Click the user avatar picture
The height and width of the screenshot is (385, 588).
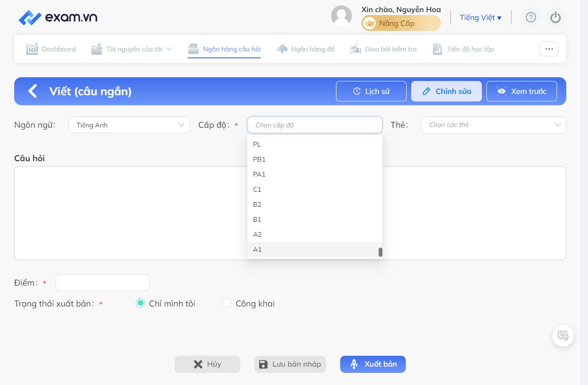pyautogui.click(x=341, y=16)
